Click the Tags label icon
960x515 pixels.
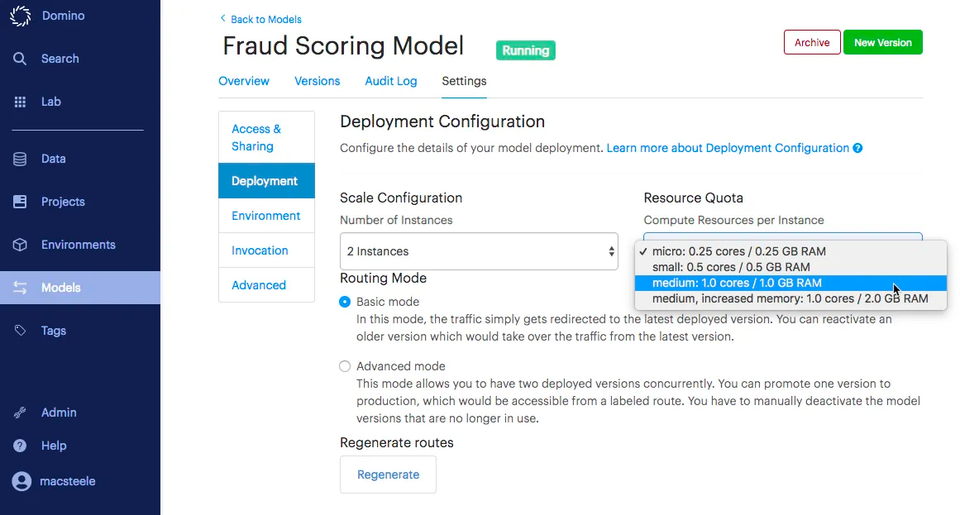click(20, 331)
